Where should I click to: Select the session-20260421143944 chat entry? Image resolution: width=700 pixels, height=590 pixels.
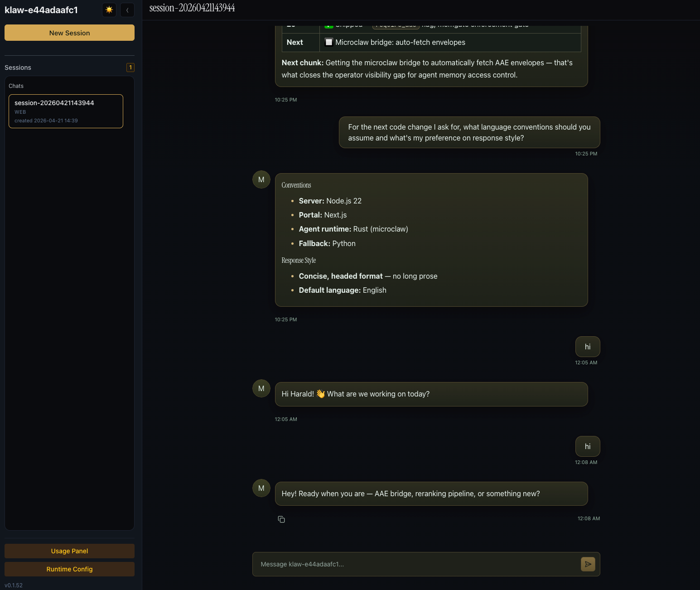[x=65, y=111]
